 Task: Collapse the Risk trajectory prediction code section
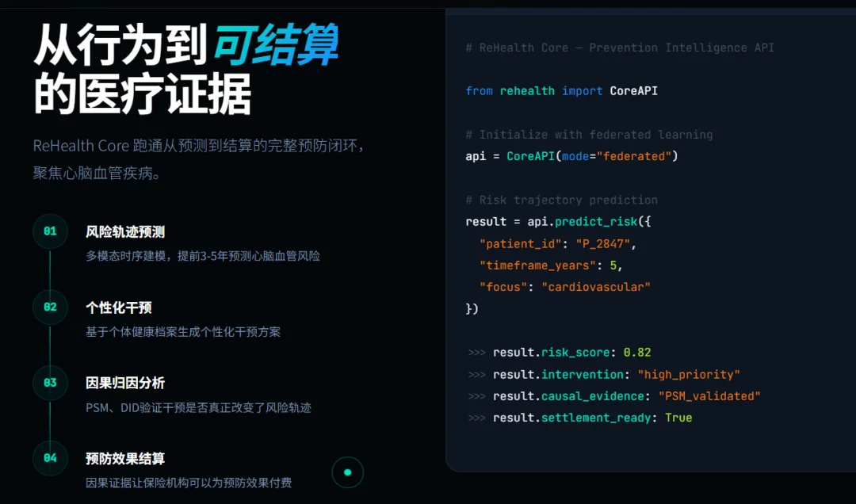click(560, 200)
